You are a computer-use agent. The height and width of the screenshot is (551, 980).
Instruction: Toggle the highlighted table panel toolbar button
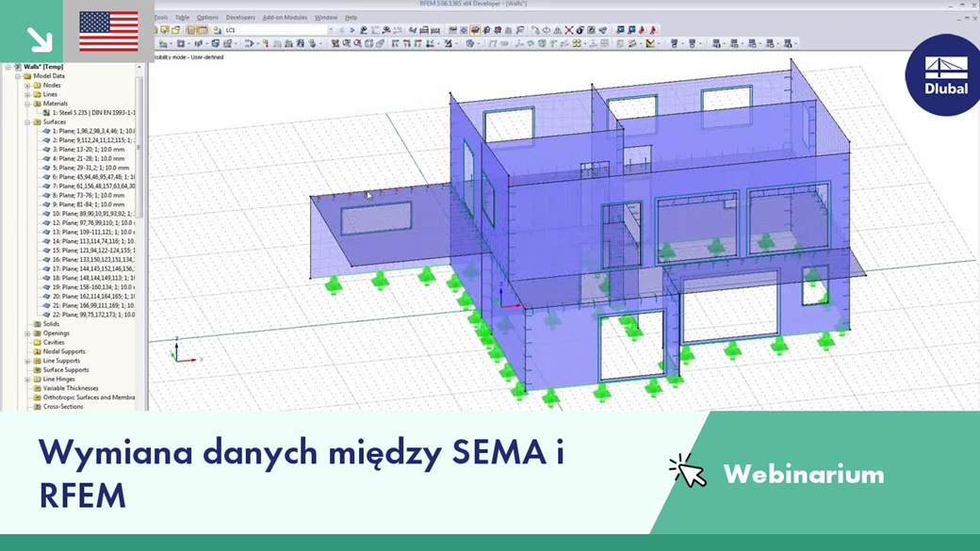pyautogui.click(x=203, y=30)
